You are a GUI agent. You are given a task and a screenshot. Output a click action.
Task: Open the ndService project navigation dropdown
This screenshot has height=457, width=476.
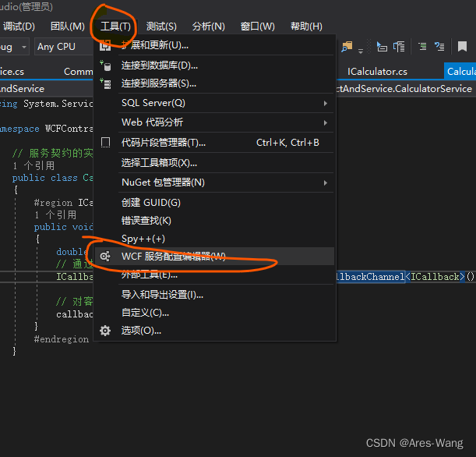pos(47,89)
